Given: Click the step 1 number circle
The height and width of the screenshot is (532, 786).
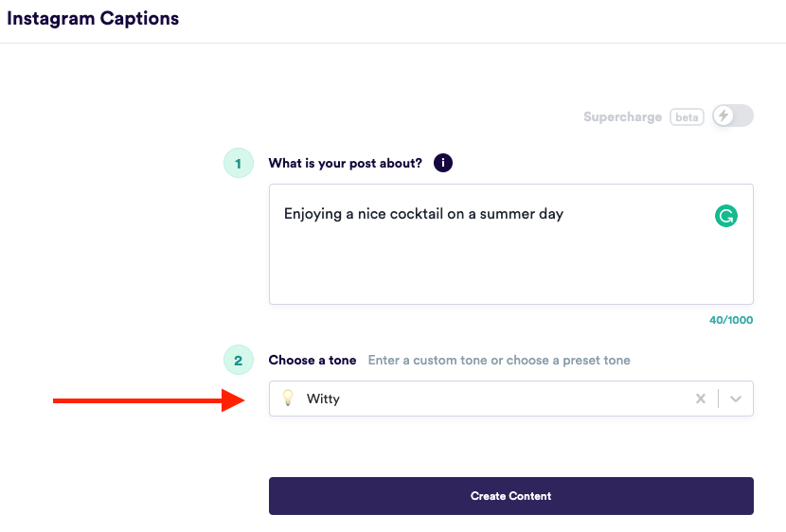Looking at the screenshot, I should pos(238,164).
